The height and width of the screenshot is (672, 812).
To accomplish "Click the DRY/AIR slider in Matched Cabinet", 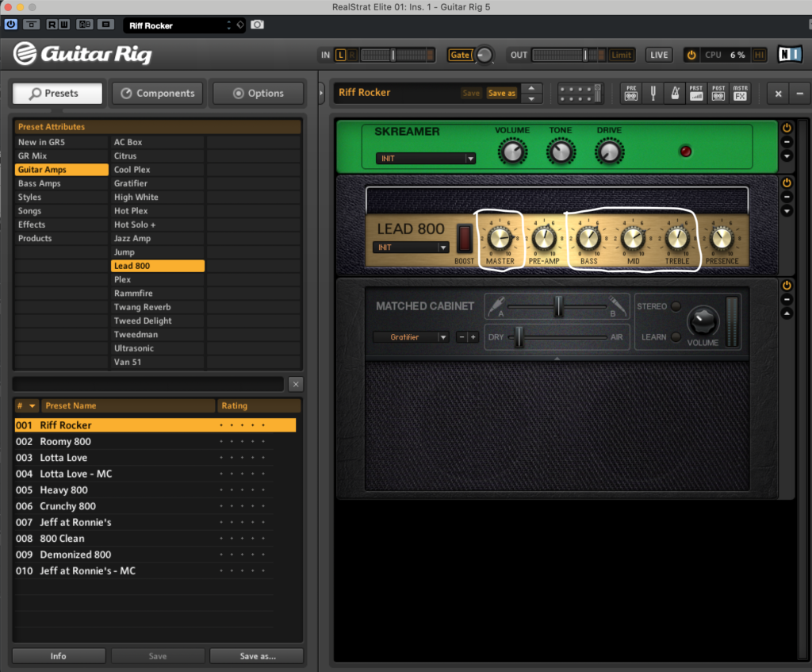I will tap(520, 337).
